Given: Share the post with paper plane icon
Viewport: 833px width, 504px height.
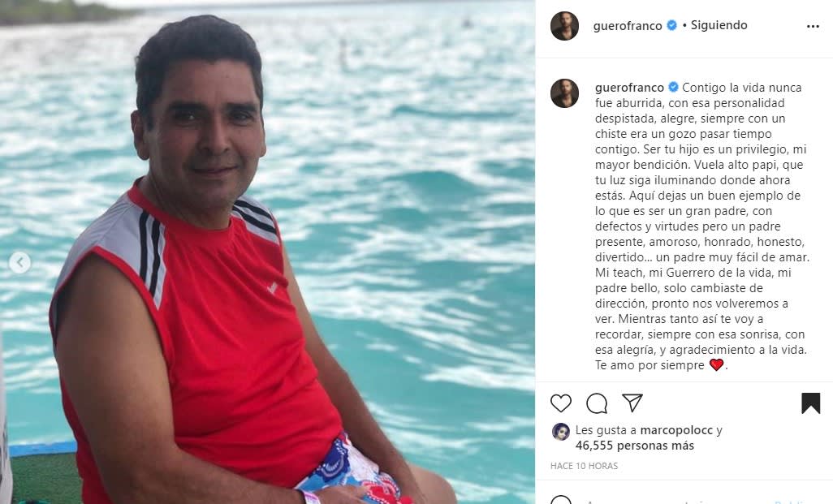Looking at the screenshot, I should [x=632, y=403].
